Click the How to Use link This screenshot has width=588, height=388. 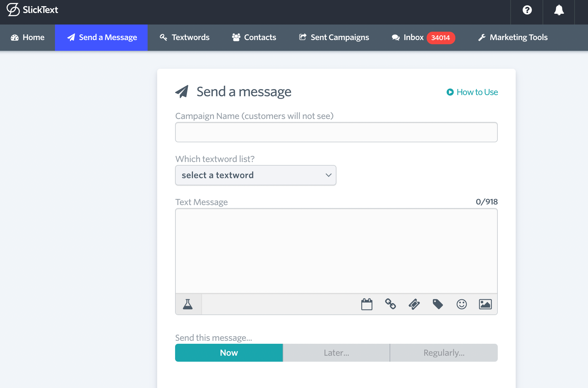[471, 92]
